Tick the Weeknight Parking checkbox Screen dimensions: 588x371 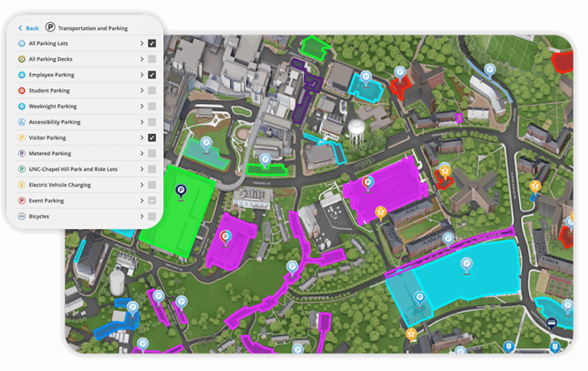[x=152, y=106]
